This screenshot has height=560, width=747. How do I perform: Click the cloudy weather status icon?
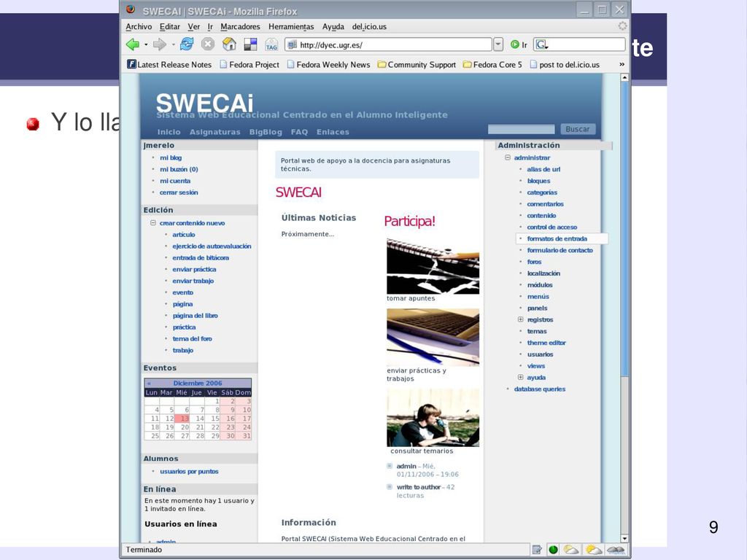click(616, 550)
